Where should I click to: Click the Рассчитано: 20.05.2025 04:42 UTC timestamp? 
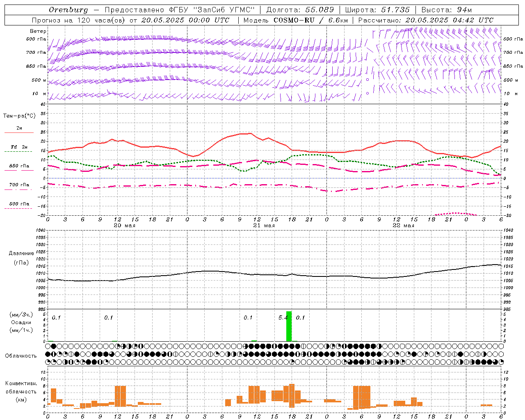[x=426, y=20]
